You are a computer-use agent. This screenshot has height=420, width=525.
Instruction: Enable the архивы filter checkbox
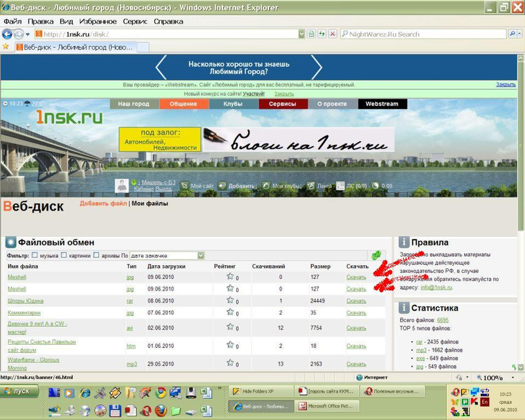click(x=96, y=255)
